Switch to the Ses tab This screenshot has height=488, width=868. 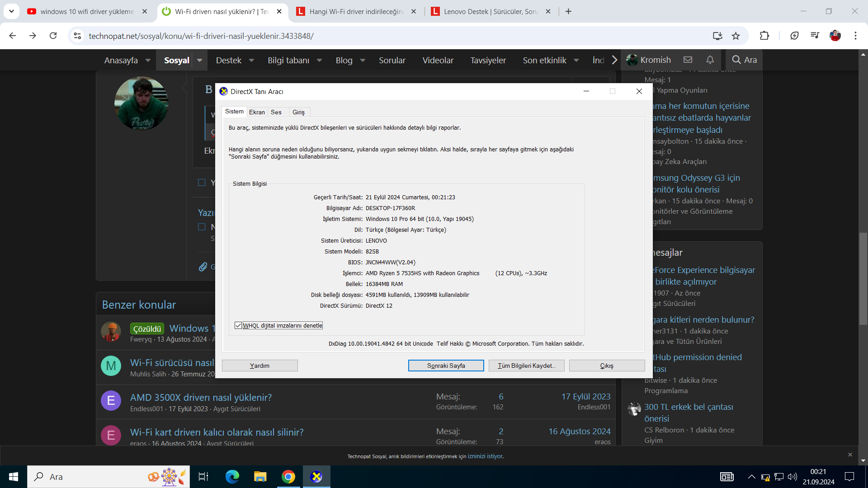[x=276, y=112]
